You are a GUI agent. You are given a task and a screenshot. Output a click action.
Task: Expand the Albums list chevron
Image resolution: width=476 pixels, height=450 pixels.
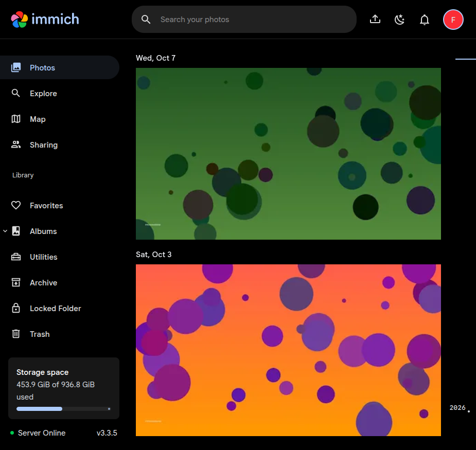tap(5, 231)
